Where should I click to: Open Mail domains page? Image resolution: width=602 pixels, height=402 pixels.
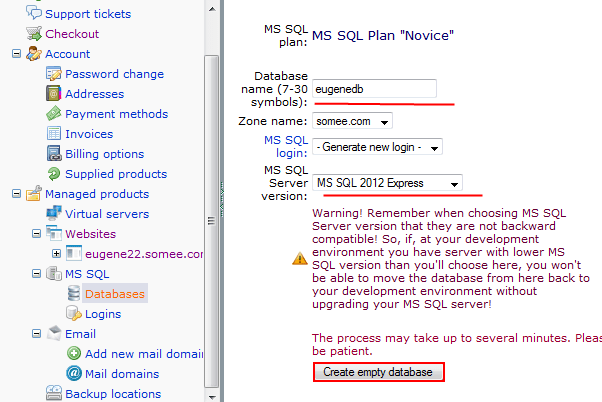point(122,374)
